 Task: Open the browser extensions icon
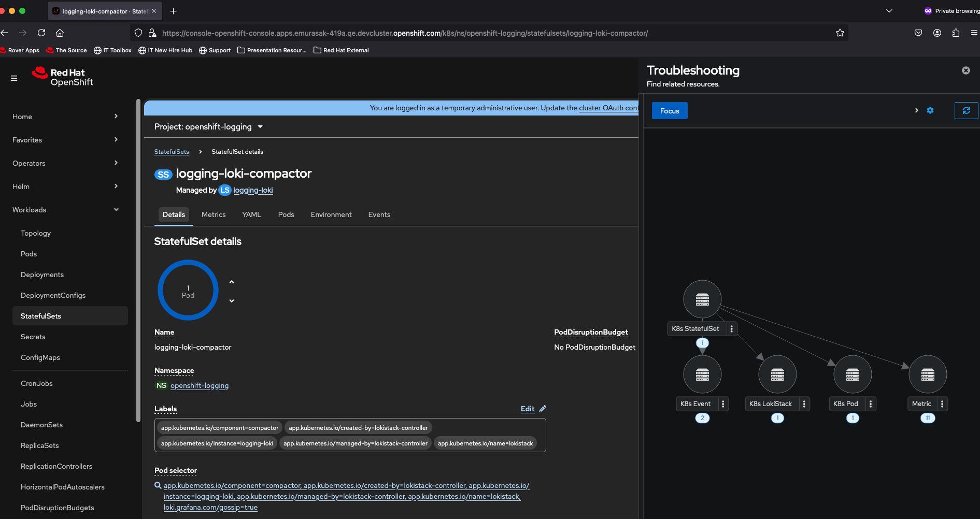[x=956, y=33]
